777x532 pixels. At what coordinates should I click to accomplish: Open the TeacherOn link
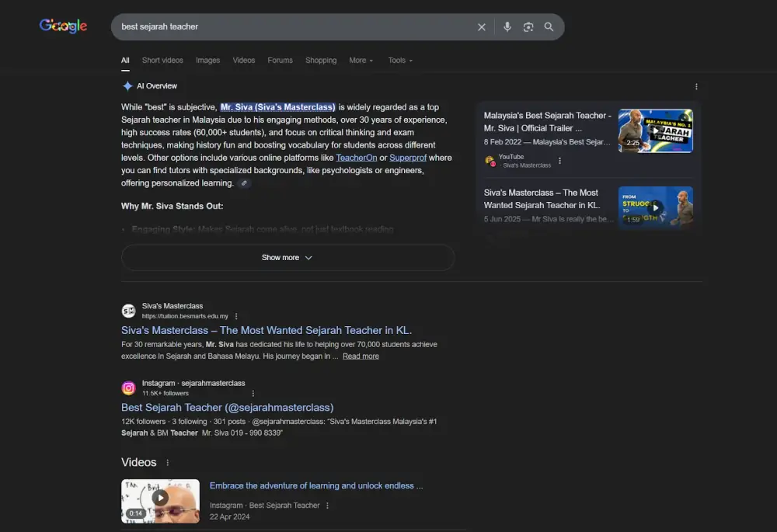357,158
